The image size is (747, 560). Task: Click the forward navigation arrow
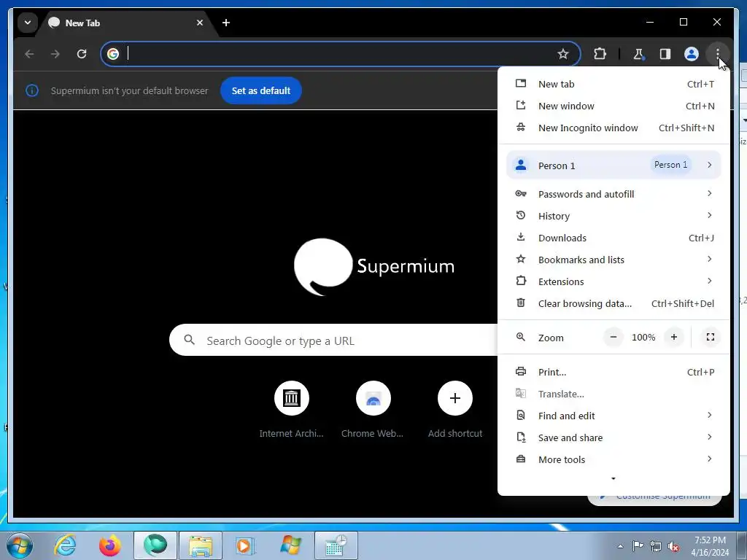tap(55, 54)
